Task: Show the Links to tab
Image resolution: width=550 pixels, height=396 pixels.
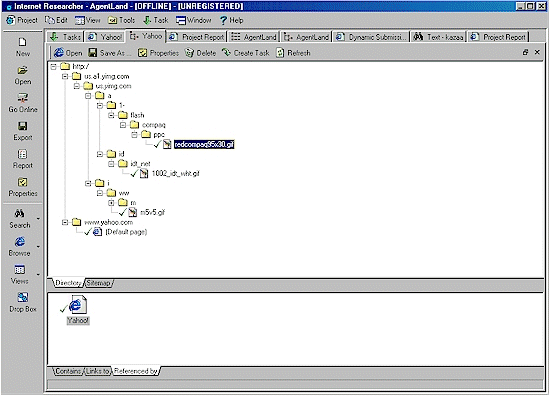Action: (x=97, y=371)
